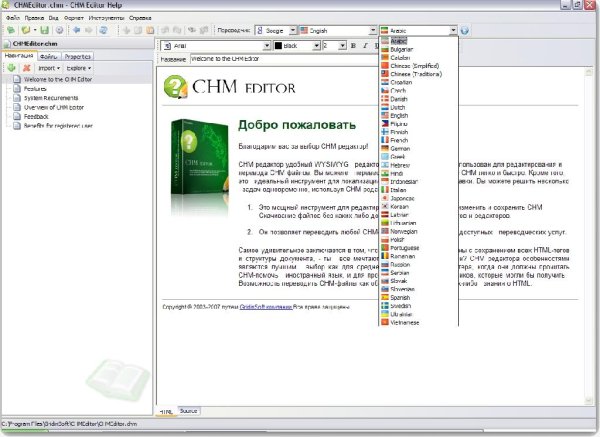
Task: Open the Справка menu
Action: pyautogui.click(x=140, y=18)
